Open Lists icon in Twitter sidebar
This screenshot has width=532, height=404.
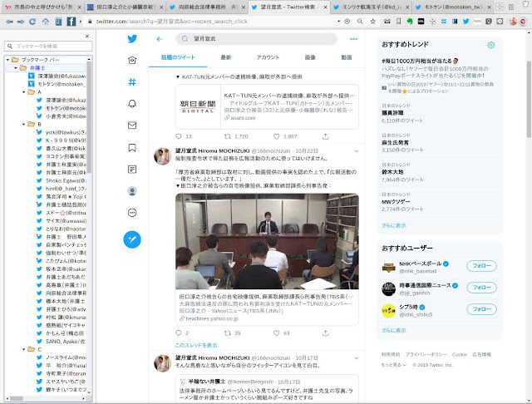(x=132, y=169)
